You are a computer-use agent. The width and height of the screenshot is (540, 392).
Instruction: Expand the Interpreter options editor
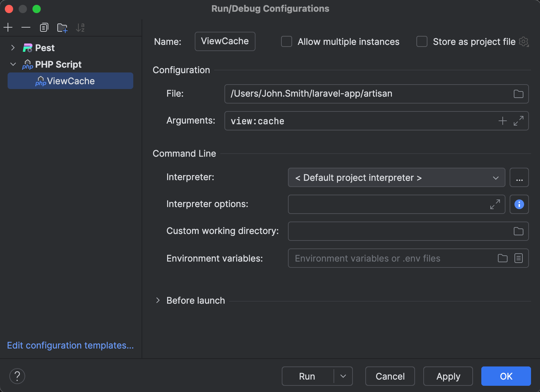(x=495, y=204)
